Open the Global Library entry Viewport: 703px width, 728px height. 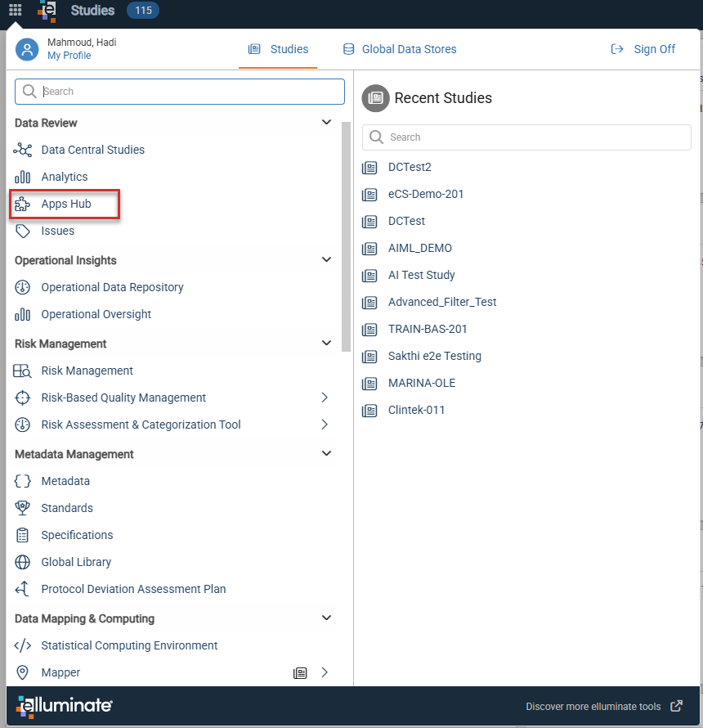pyautogui.click(x=76, y=562)
